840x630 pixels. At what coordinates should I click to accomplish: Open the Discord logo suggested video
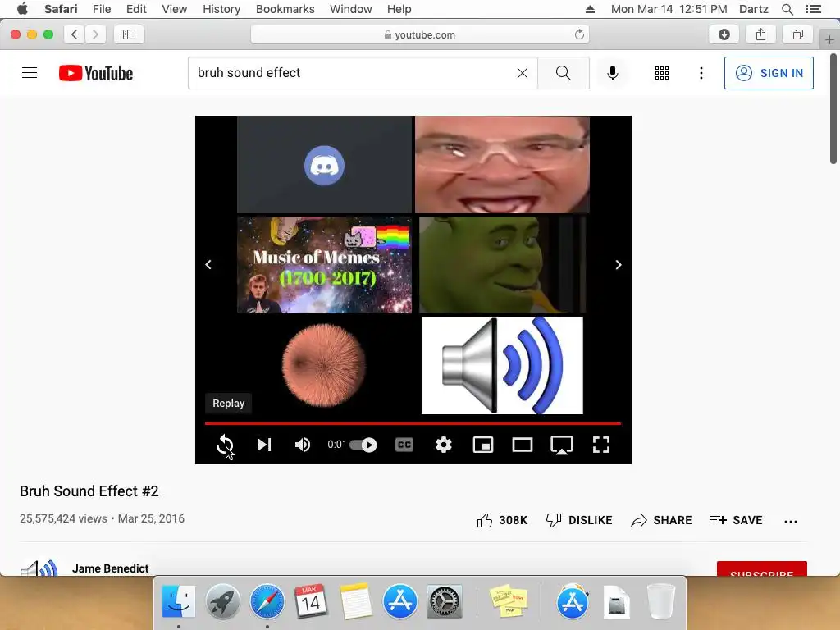click(325, 165)
